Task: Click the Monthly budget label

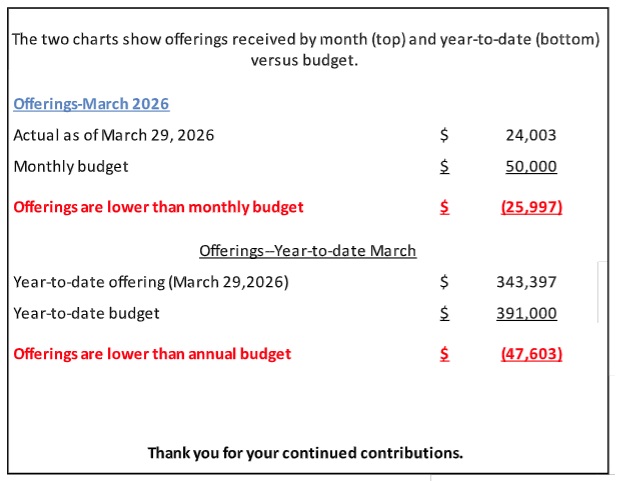Action: pos(71,167)
